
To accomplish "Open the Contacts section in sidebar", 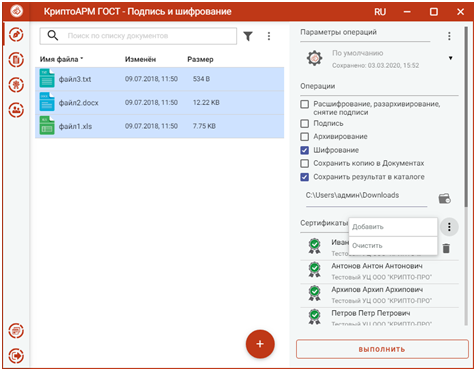I will (16, 110).
